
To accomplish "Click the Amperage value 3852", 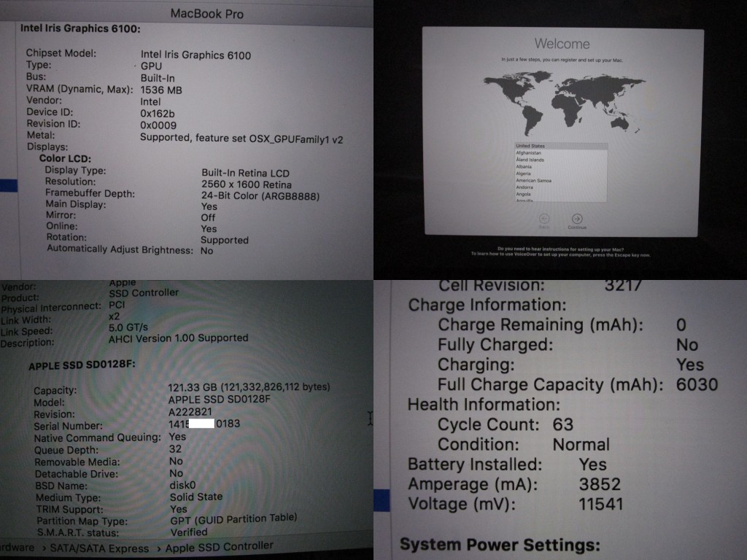I will [600, 484].
